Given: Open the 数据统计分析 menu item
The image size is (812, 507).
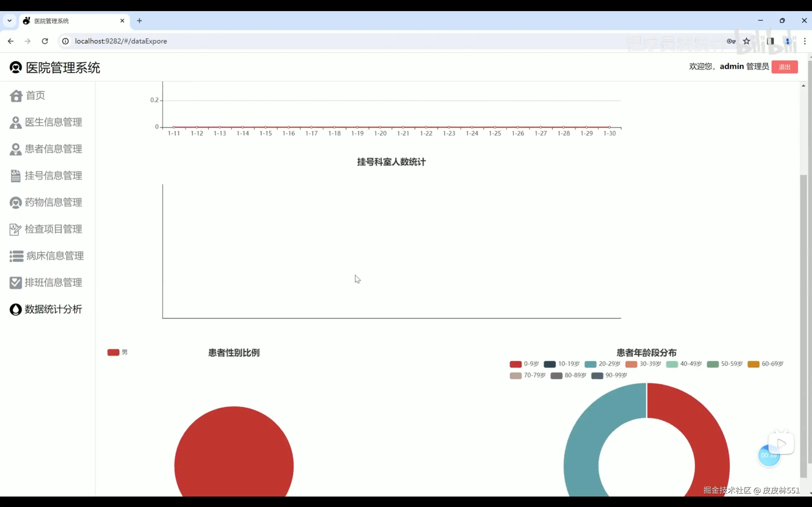Looking at the screenshot, I should click(46, 309).
